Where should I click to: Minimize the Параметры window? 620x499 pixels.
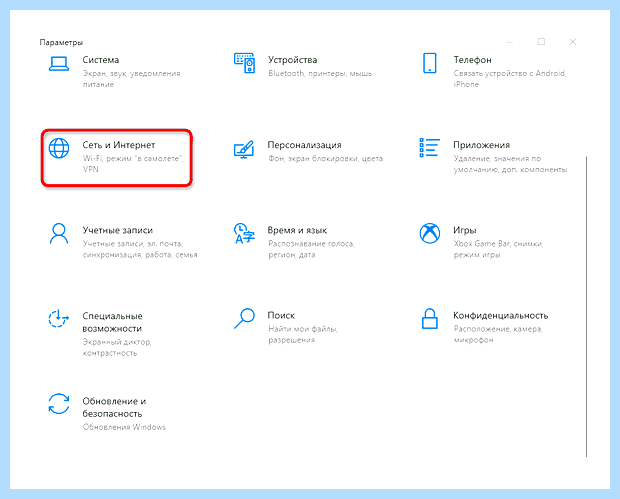(510, 42)
